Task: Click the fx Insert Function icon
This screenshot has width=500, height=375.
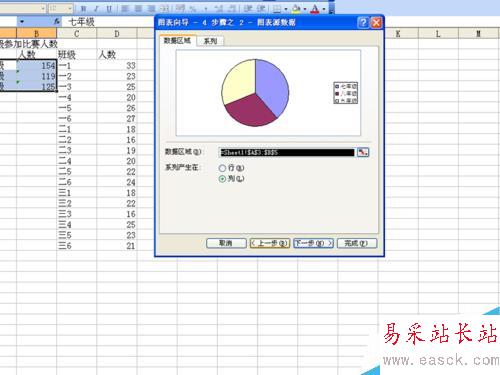Action: pos(57,22)
